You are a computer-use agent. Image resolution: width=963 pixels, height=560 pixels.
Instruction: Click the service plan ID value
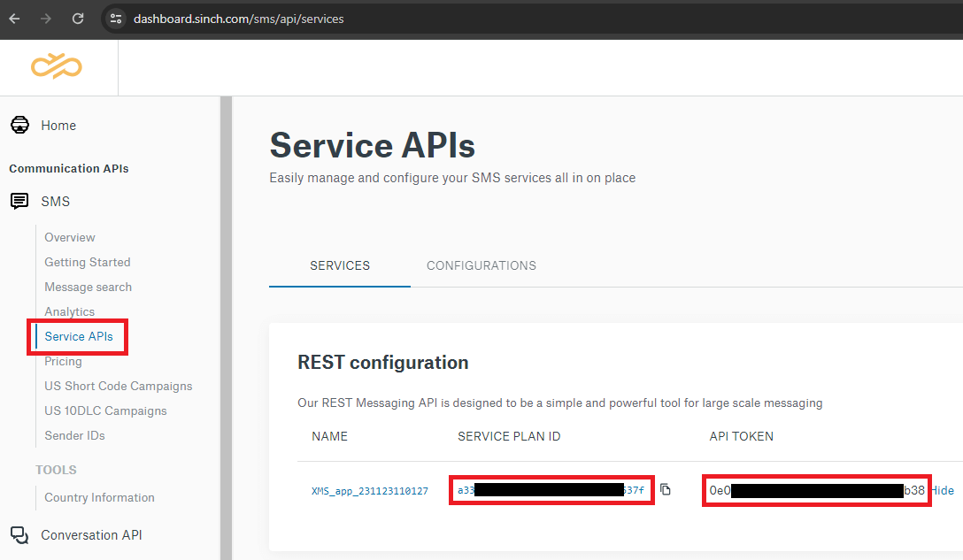coord(551,490)
